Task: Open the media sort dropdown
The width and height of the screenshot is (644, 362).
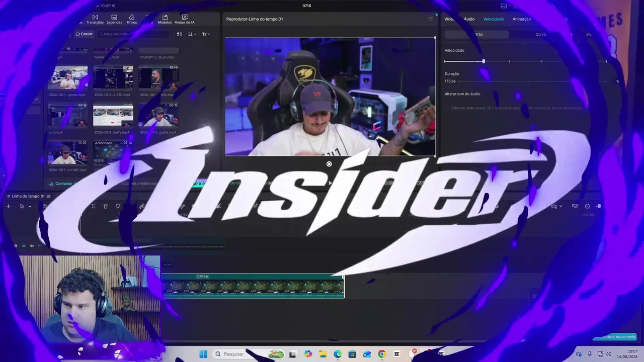Action: click(x=192, y=34)
